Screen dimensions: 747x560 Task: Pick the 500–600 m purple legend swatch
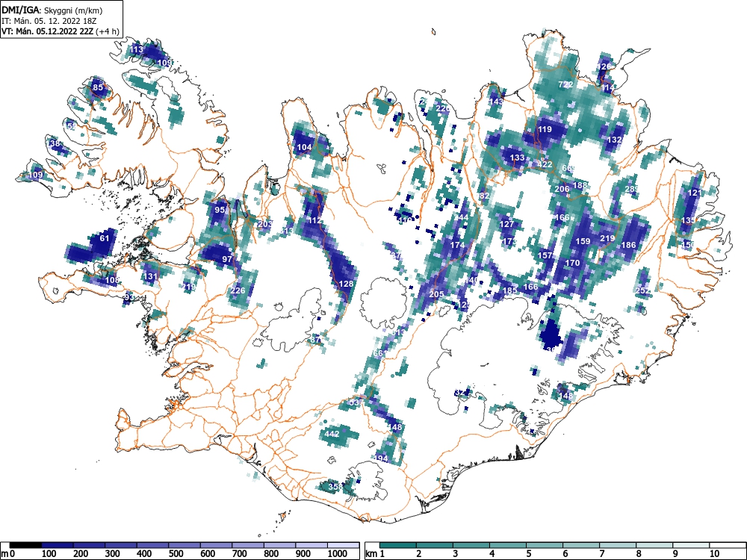pyautogui.click(x=185, y=545)
